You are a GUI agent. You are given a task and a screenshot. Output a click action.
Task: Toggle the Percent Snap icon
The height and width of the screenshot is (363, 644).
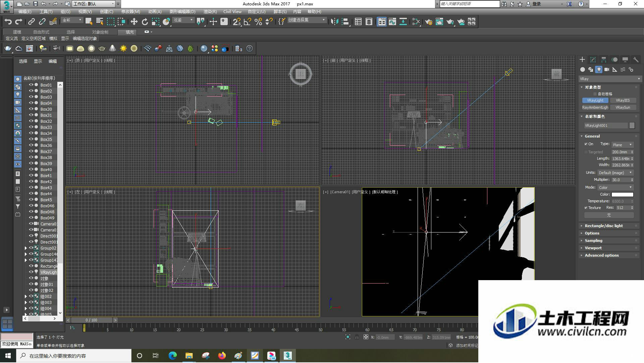(258, 22)
